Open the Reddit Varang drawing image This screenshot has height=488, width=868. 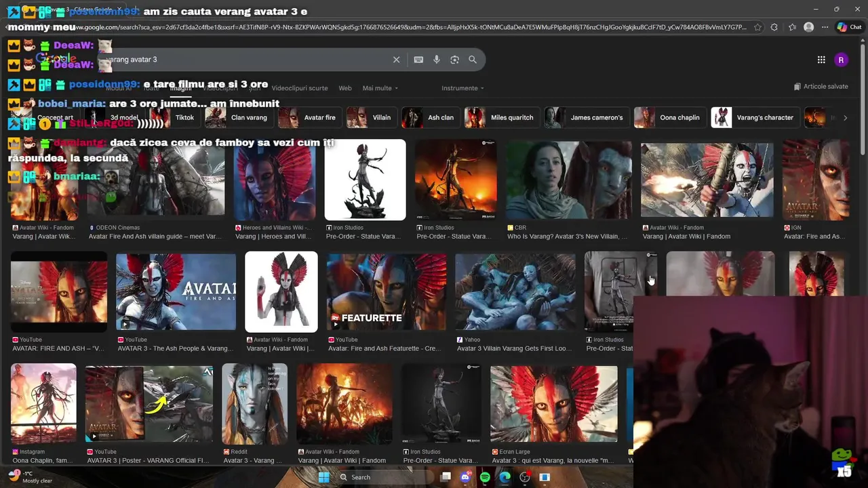tap(254, 403)
